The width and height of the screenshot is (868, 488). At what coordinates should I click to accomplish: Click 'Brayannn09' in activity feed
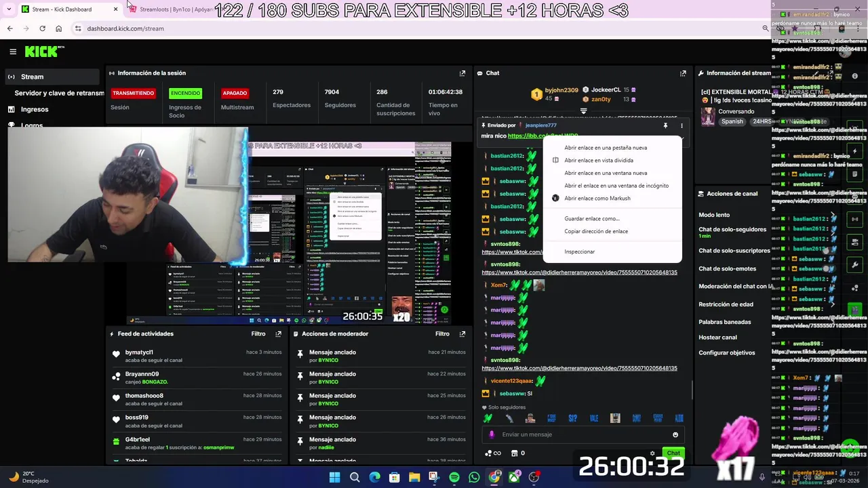tap(142, 374)
